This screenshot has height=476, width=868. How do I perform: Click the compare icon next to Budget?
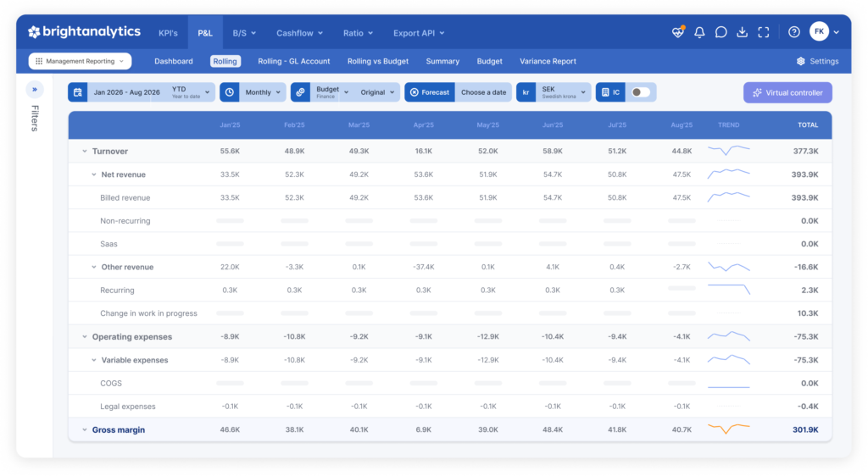tap(300, 92)
